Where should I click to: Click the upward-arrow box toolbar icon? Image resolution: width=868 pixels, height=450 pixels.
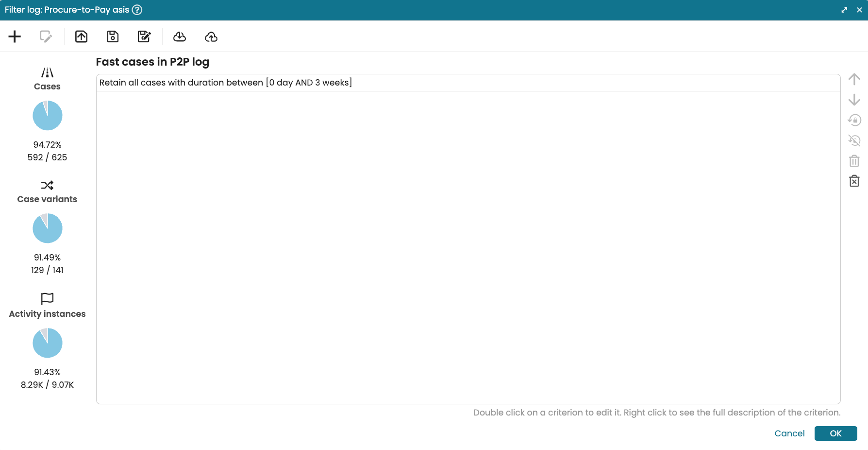(81, 36)
